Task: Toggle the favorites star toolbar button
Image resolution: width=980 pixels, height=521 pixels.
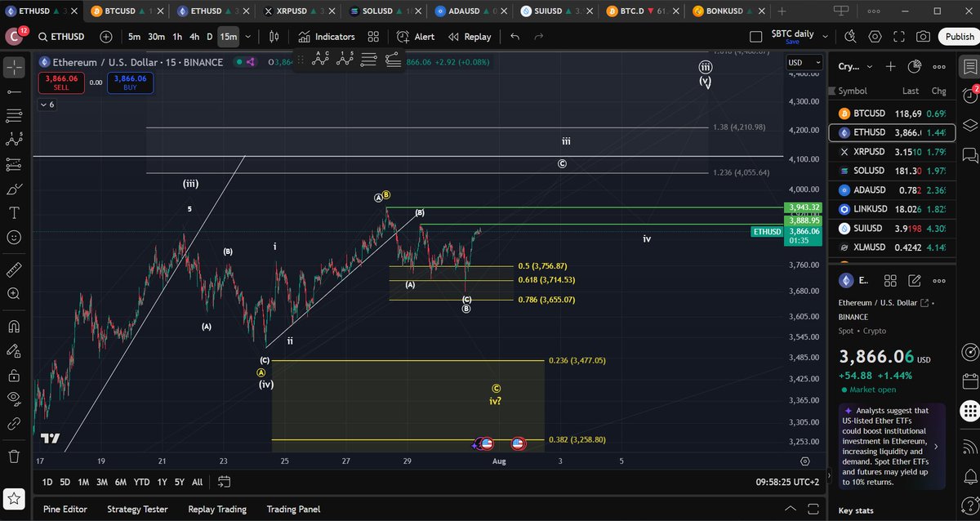Action: point(14,498)
